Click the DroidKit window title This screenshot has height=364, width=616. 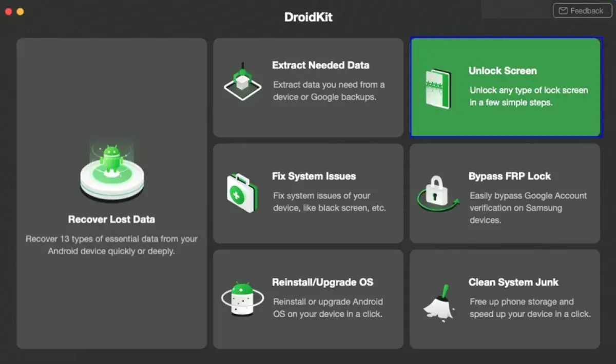pos(309,17)
